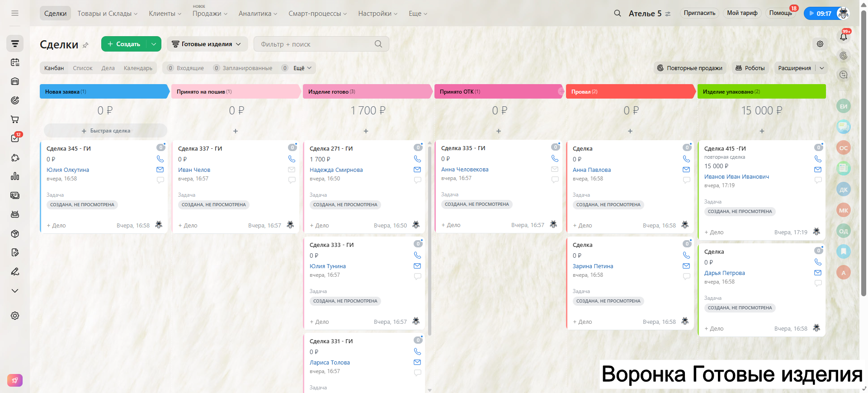
Task: Select the Сделки top menu item
Action: pos(55,14)
